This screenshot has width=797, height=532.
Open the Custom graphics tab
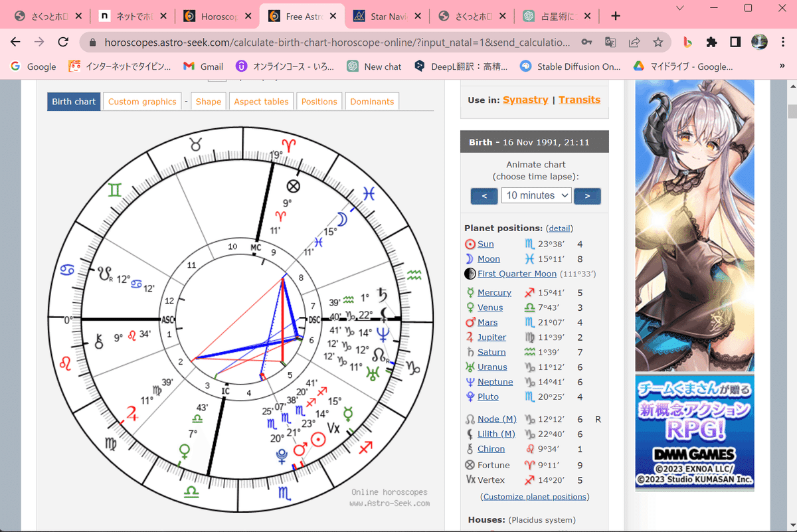point(142,102)
